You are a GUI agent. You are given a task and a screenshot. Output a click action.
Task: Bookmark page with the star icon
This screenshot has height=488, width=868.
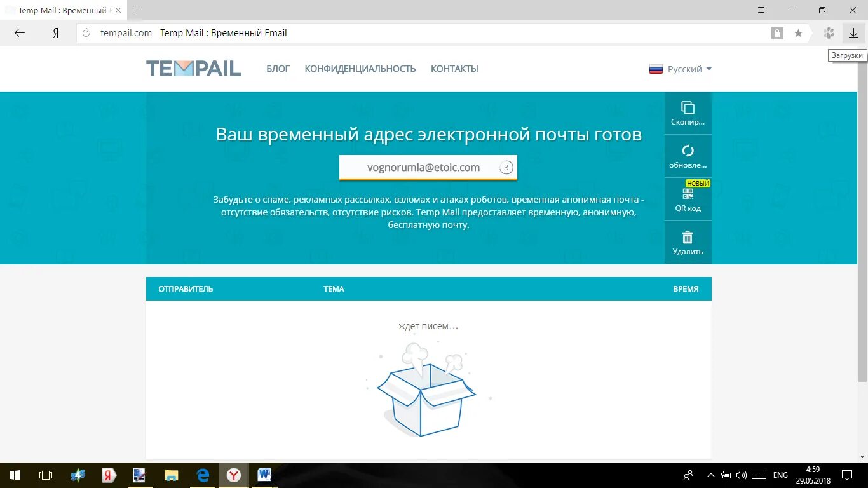(798, 33)
